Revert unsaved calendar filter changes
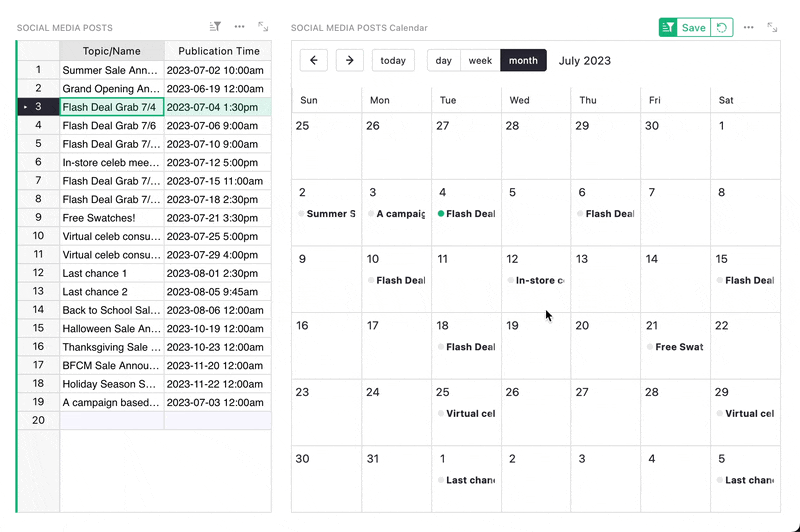This screenshot has height=532, width=800. pos(722,28)
